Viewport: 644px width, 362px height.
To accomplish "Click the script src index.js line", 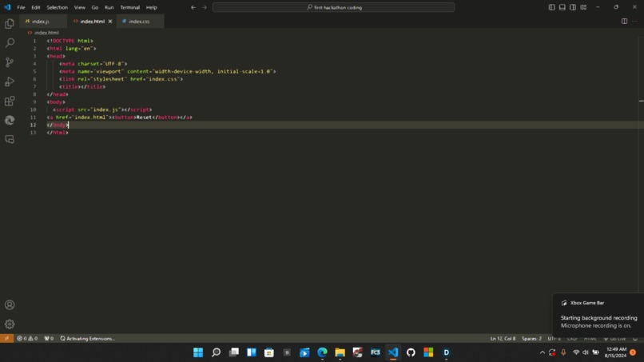I will [102, 109].
